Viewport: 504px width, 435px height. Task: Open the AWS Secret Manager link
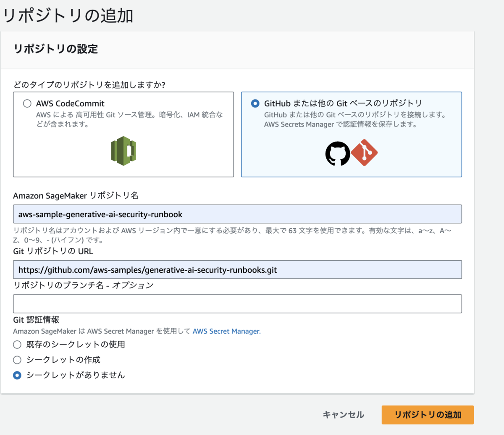tap(226, 331)
